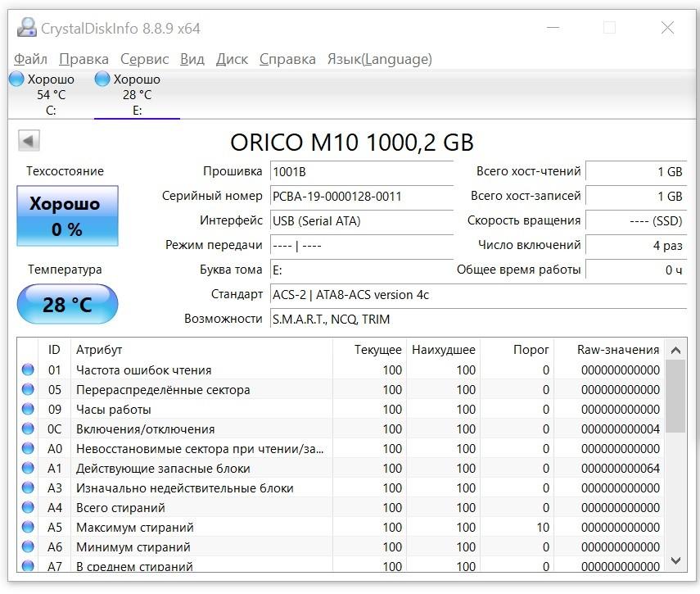This screenshot has width=700, height=594.
Task: Click status orb for attribute 01 row
Action: point(29,370)
